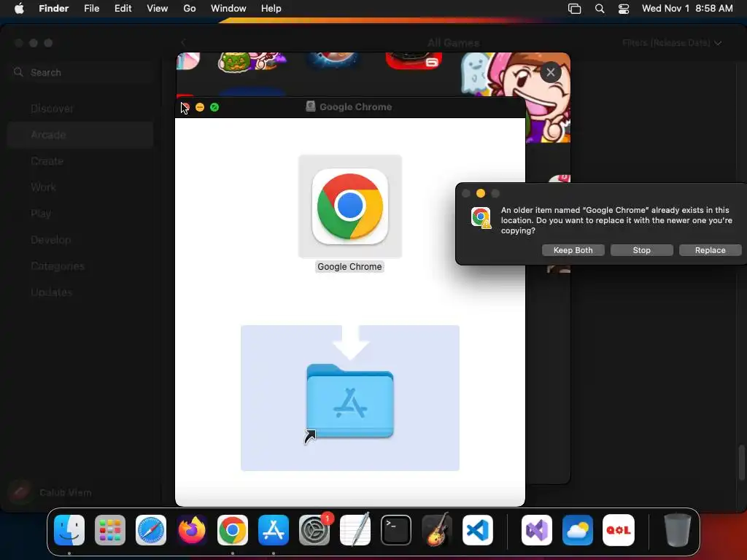This screenshot has height=560, width=747.
Task: Click the App Store window scrollbar
Action: pyautogui.click(x=741, y=462)
